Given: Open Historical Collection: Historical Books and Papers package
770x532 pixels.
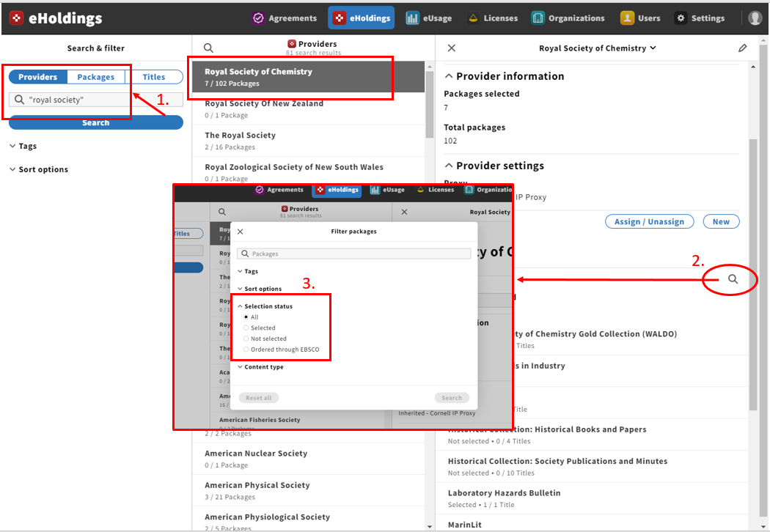Looking at the screenshot, I should point(592,435).
